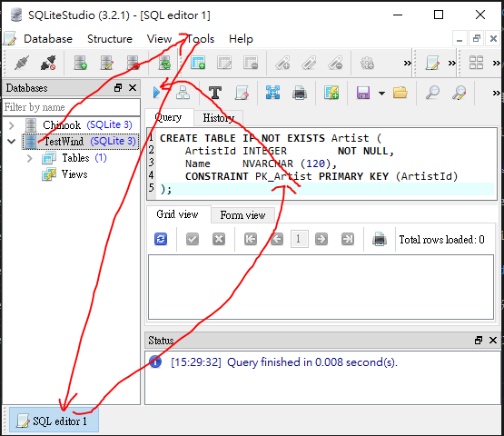Disconnect from the database icon

(x=48, y=63)
